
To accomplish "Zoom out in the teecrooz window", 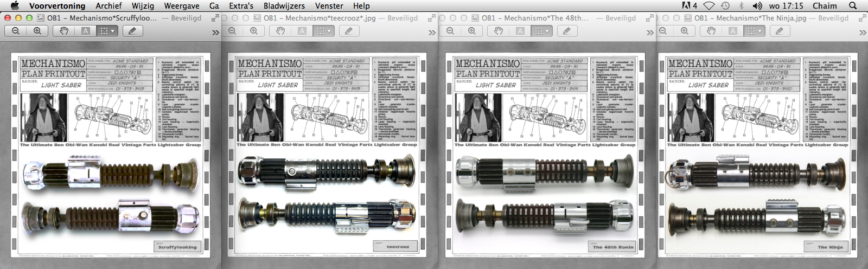I will pos(232,31).
